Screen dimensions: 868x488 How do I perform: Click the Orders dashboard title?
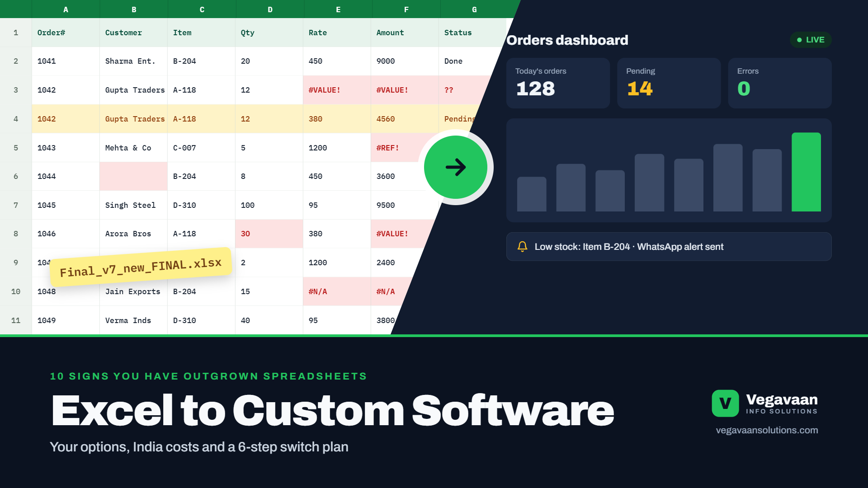tap(567, 40)
